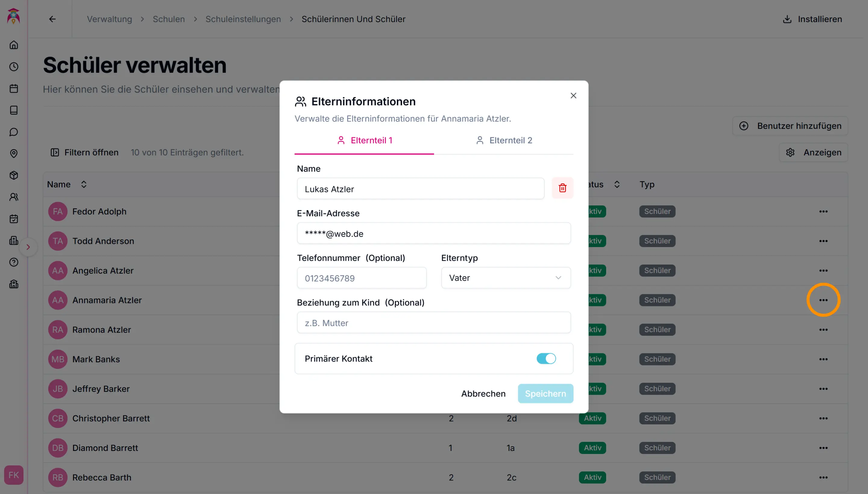Click the Telefonnummer input field

(x=362, y=278)
